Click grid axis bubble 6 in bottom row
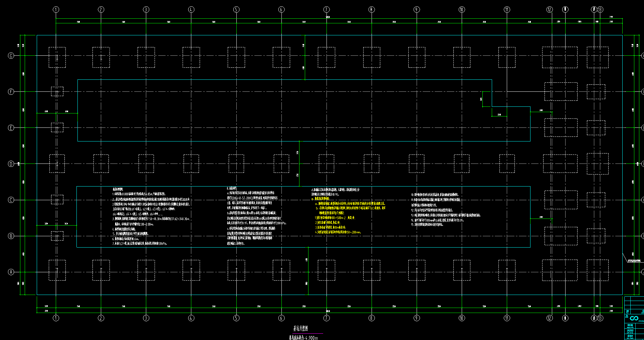 point(281,318)
